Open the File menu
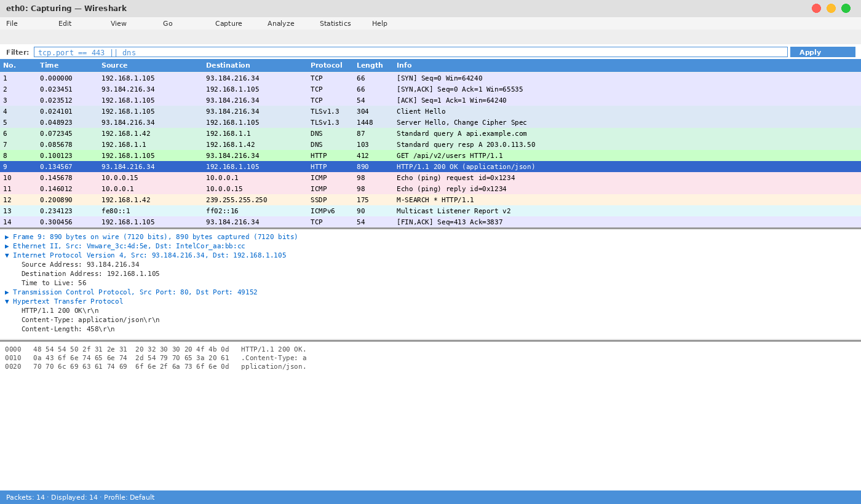The height and width of the screenshot is (504, 861). (12, 23)
